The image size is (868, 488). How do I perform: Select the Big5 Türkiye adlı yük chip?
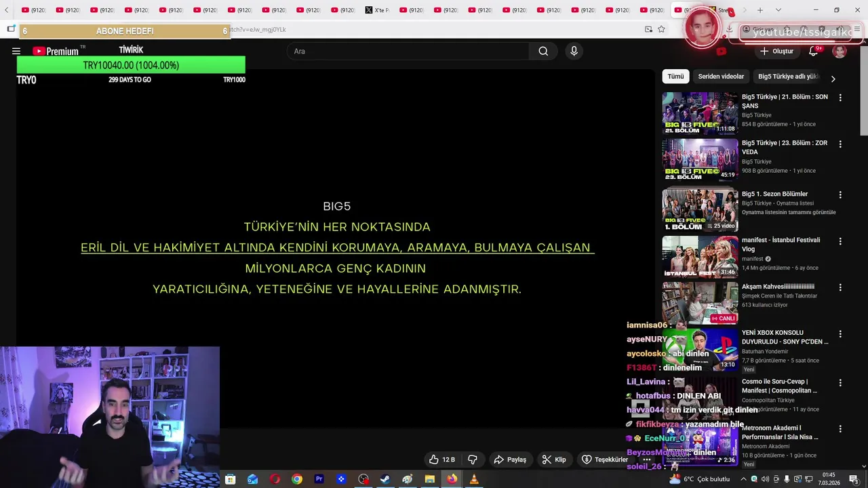788,77
